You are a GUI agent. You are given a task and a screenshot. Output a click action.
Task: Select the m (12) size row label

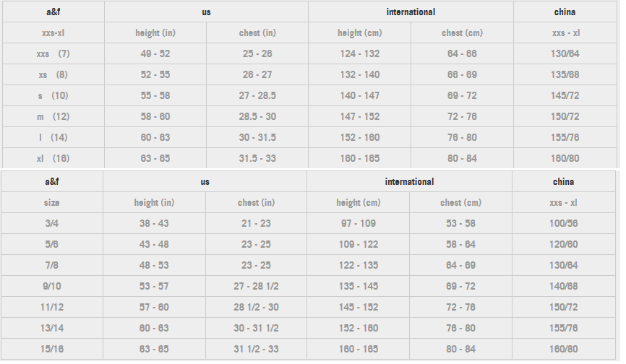(x=53, y=117)
